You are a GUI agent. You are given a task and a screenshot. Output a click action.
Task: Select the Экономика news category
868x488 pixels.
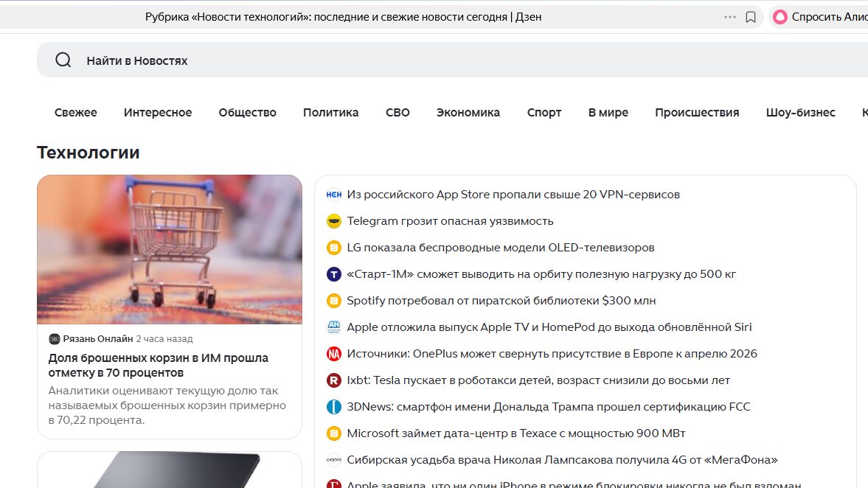[469, 112]
